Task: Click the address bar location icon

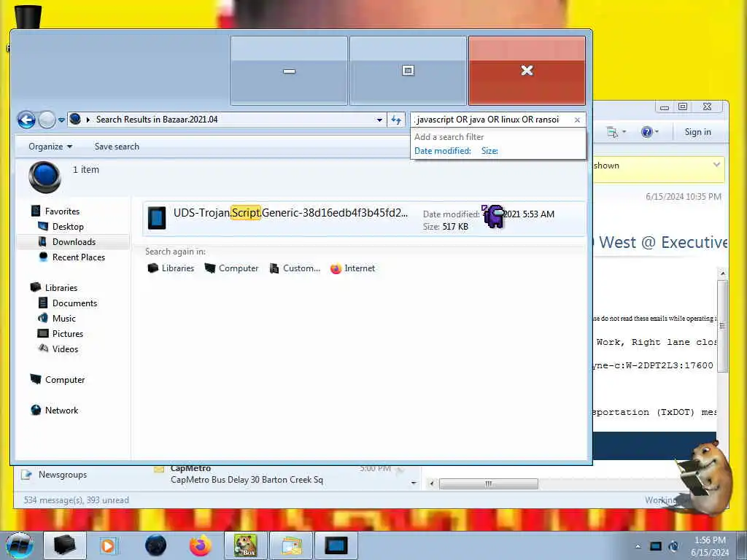Action: tap(75, 120)
